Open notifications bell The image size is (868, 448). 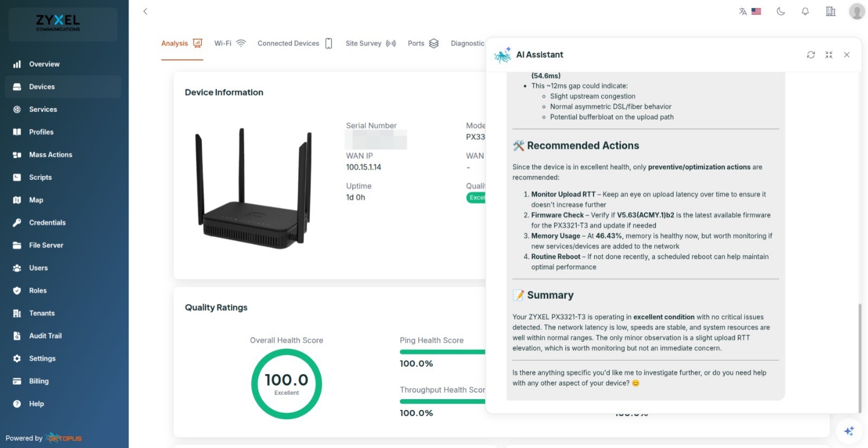tap(805, 11)
